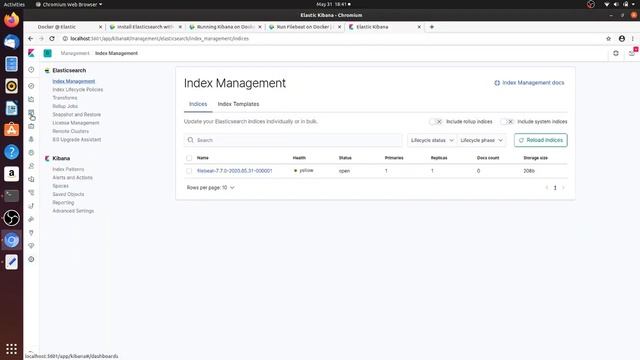Sort table by Storage size column header

(x=536, y=158)
